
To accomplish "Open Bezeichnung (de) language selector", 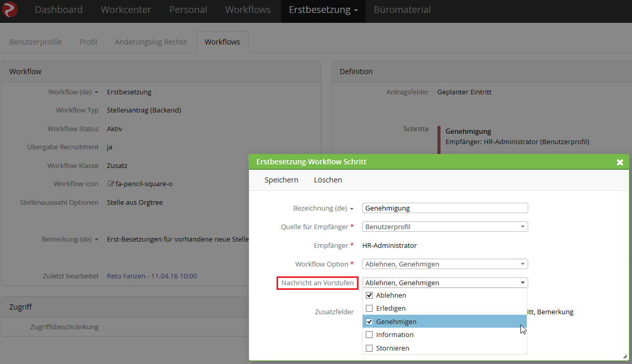I will click(352, 208).
